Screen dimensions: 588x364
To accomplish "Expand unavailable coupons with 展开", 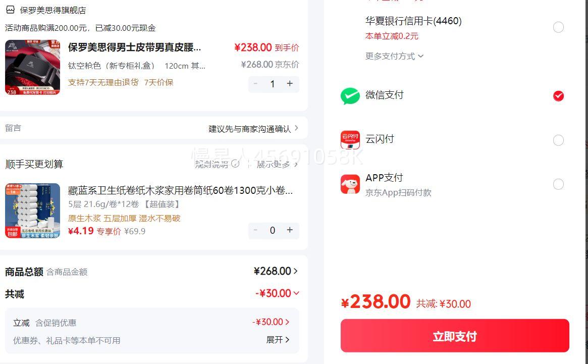I will click(x=278, y=340).
